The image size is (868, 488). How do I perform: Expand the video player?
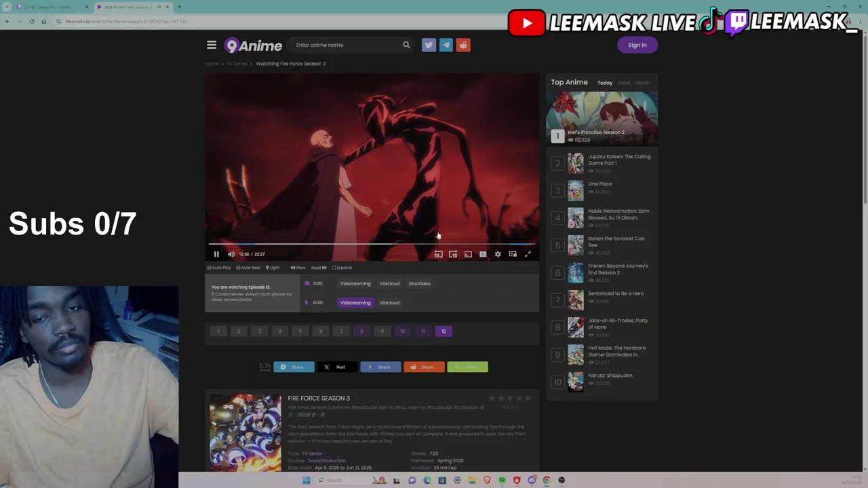tap(342, 268)
